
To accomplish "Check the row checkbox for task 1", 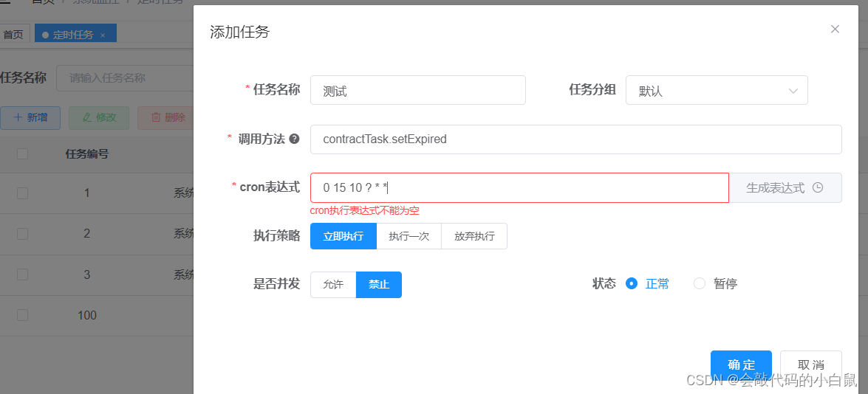I will coord(22,193).
